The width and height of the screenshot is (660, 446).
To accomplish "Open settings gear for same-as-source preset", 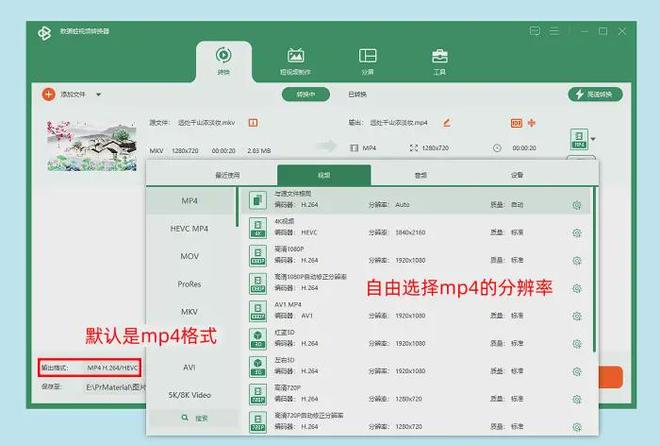I will (577, 205).
